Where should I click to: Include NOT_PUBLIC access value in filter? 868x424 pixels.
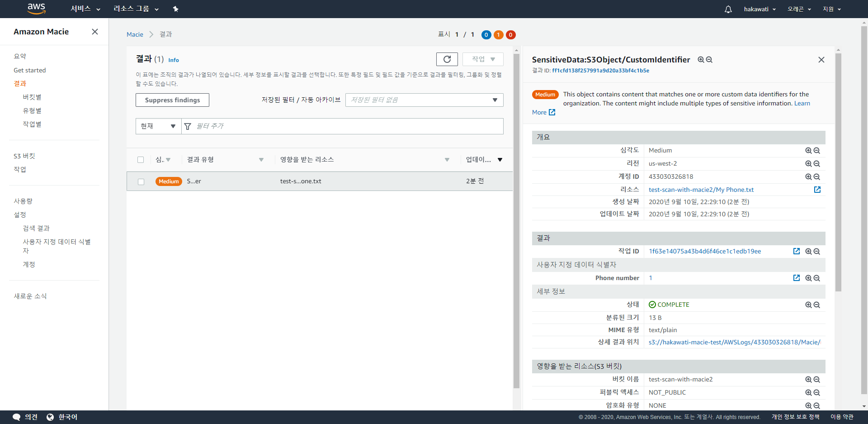tap(808, 393)
